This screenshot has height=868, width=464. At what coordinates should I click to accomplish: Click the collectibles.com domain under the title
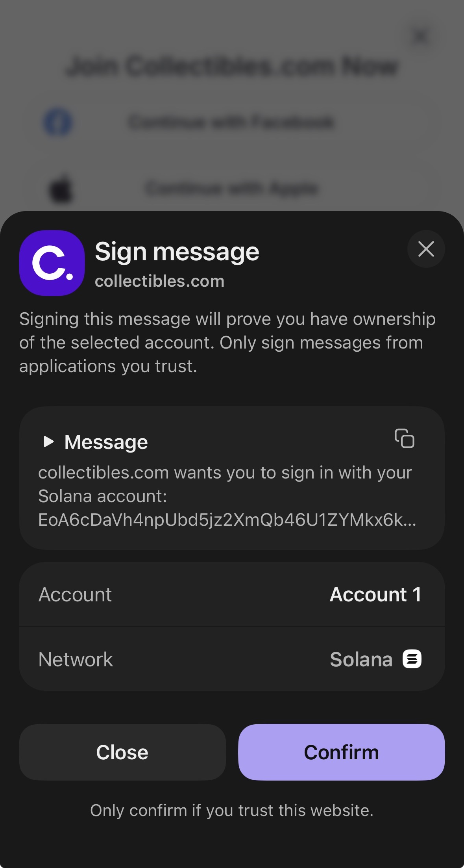(x=159, y=281)
